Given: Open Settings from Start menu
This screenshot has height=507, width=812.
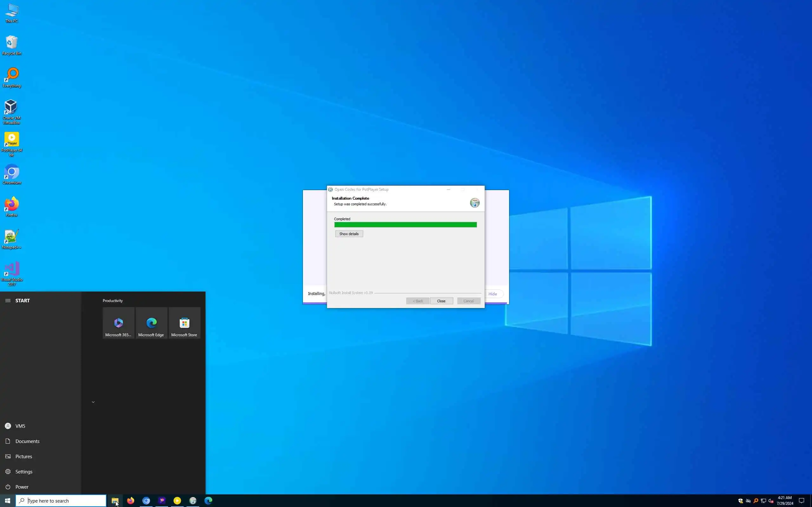Looking at the screenshot, I should click(x=24, y=472).
